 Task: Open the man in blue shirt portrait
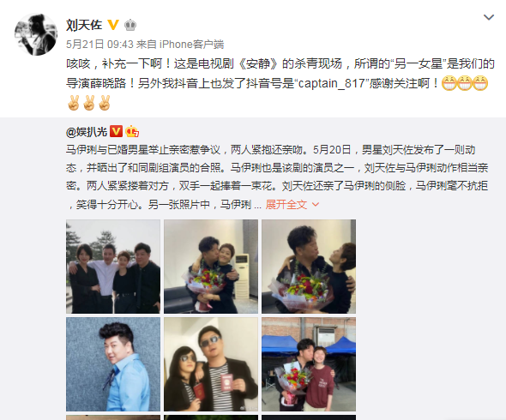tap(113, 364)
